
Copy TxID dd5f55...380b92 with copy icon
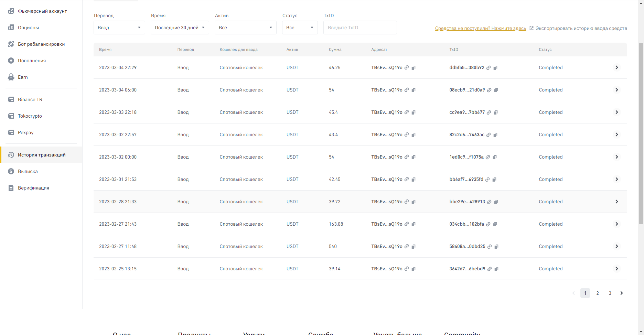pos(495,68)
